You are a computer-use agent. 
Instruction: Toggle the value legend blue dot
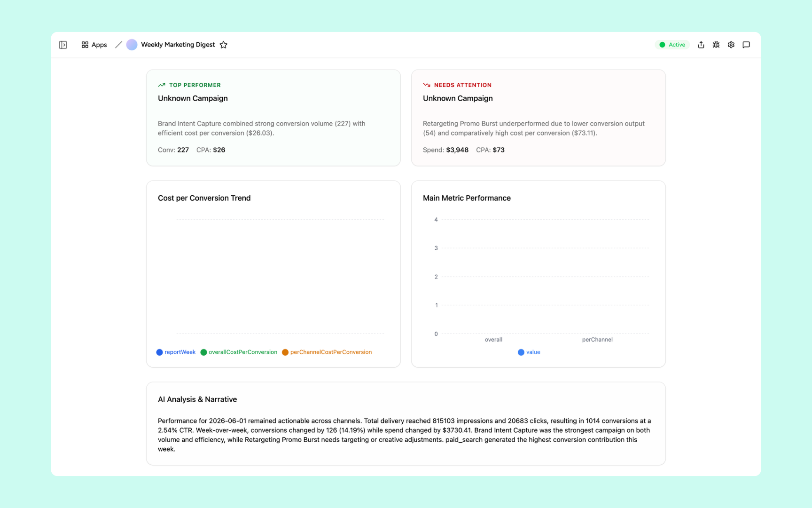521,352
